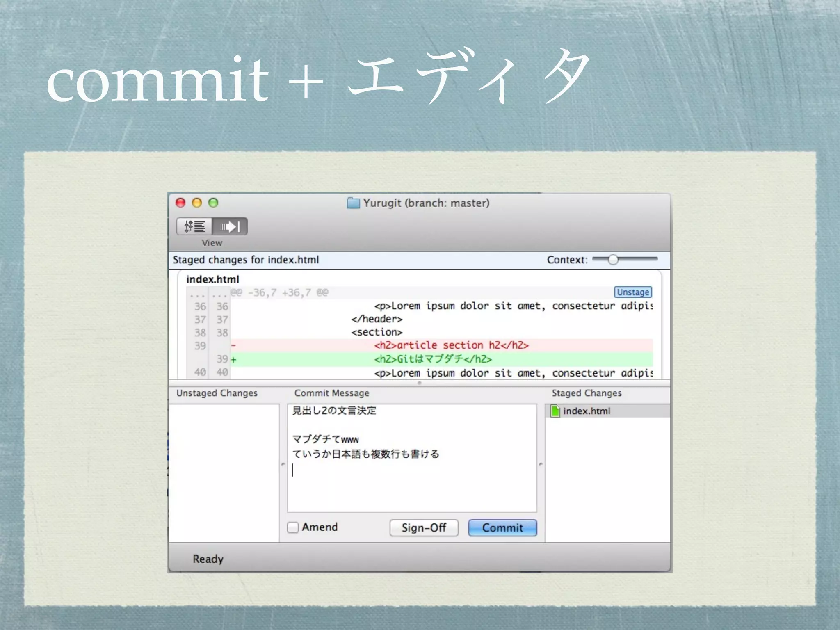Click the splitter handle right of Commit Message
Viewport: 840px width, 630px height.
point(541,464)
